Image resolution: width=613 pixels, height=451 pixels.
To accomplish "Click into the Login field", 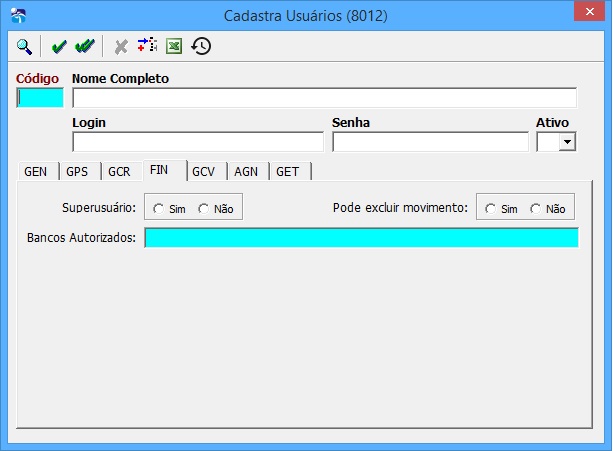I will [198, 142].
